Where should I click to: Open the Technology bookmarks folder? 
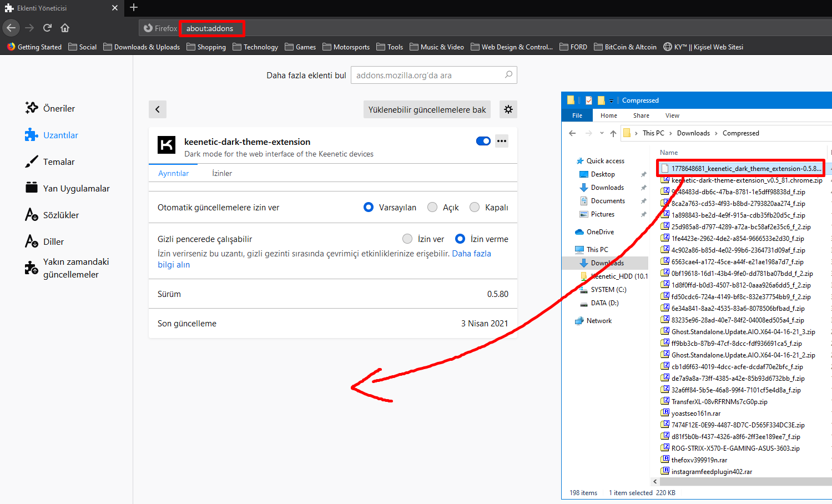tap(255, 47)
